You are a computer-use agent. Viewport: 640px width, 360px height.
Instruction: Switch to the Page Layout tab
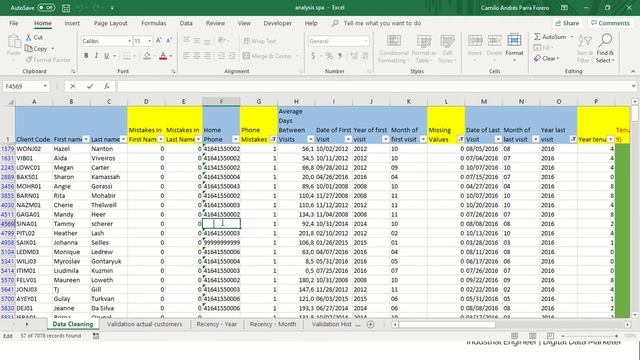(111, 23)
